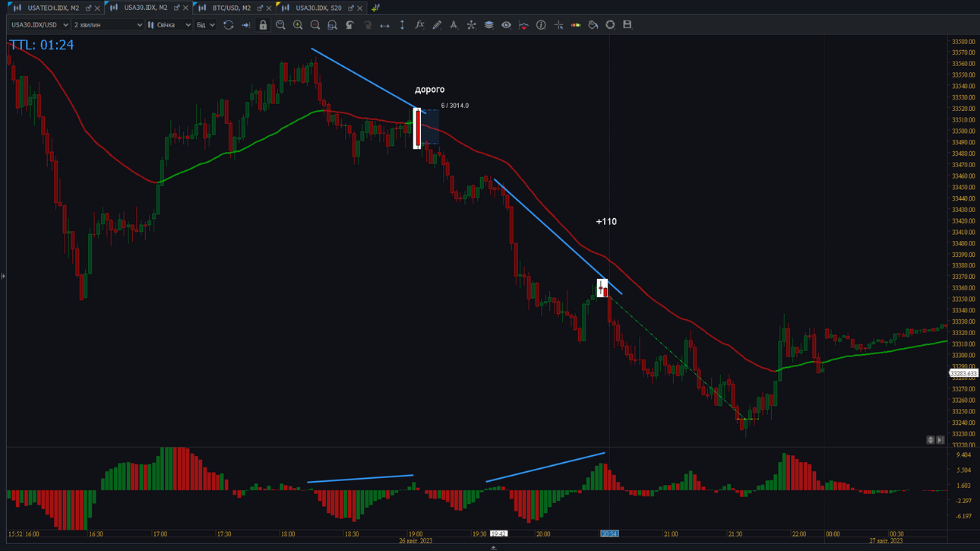This screenshot has width=980, height=551.
Task: Open the 'Свічка' chart type dropdown
Action: click(169, 25)
